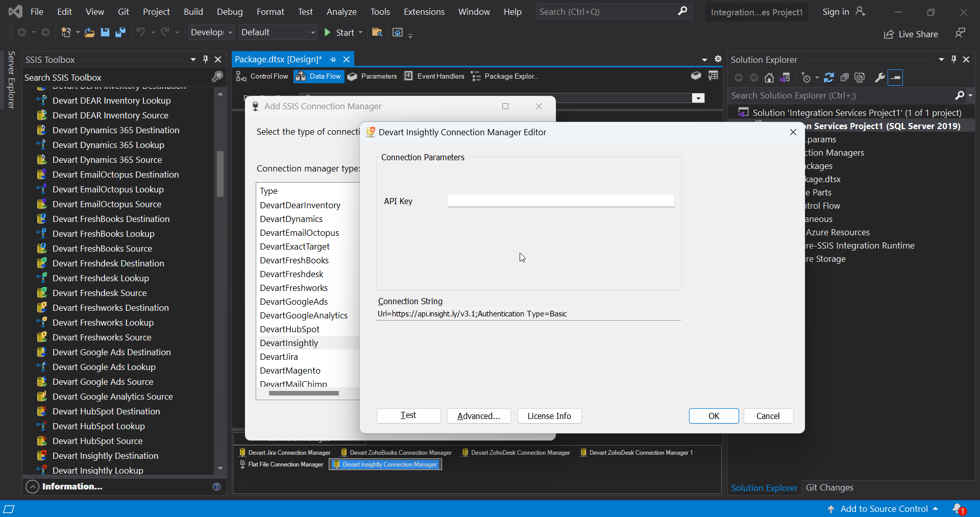Click the notifications bell in status bar
This screenshot has width=980, height=517.
point(958,509)
